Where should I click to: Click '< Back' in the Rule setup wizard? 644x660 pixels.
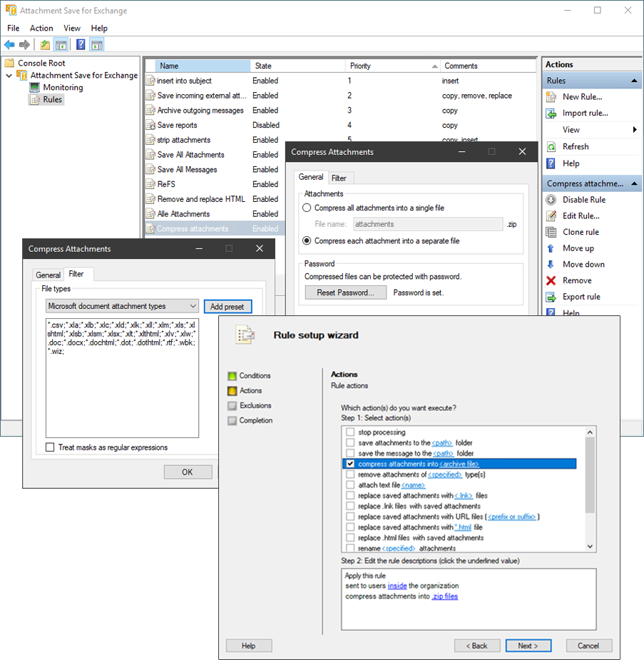pyautogui.click(x=477, y=646)
